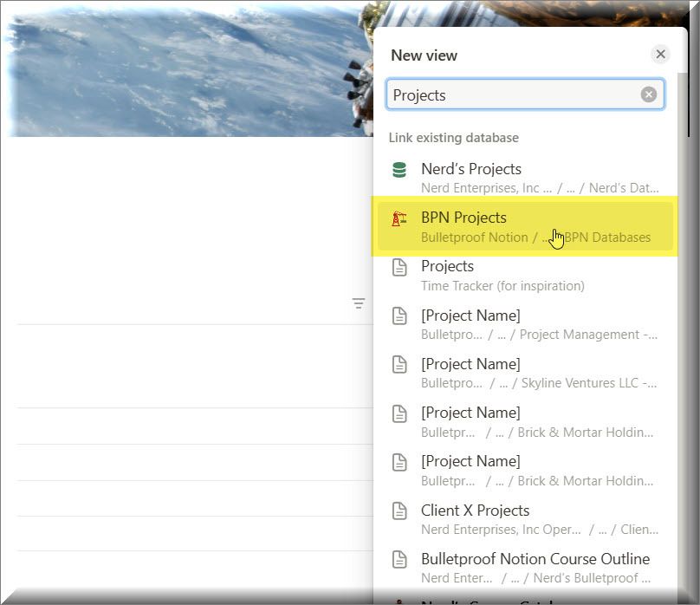Click the page icon for Project Management [Project Name]

pos(399,316)
